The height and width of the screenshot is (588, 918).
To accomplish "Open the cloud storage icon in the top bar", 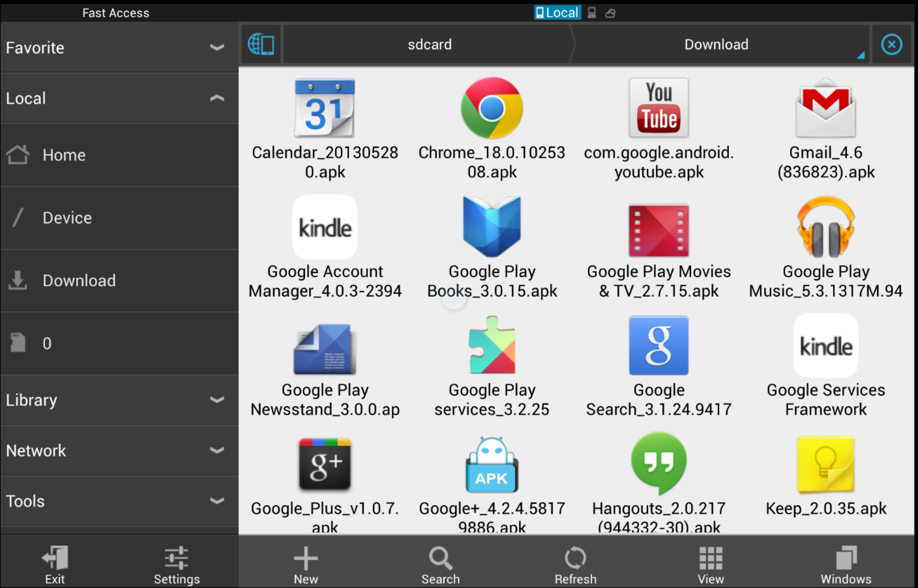I will coord(610,13).
